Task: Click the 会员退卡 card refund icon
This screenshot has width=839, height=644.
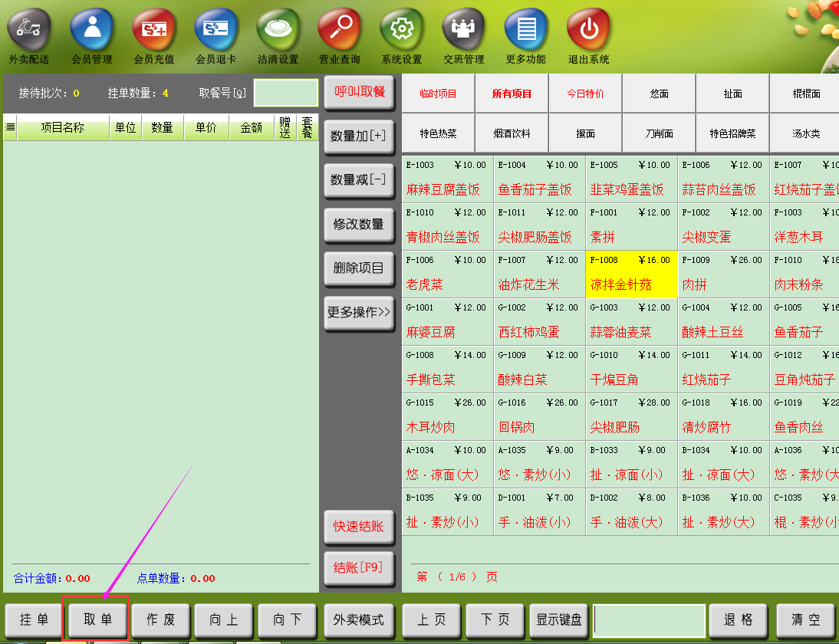Action: click(x=216, y=29)
